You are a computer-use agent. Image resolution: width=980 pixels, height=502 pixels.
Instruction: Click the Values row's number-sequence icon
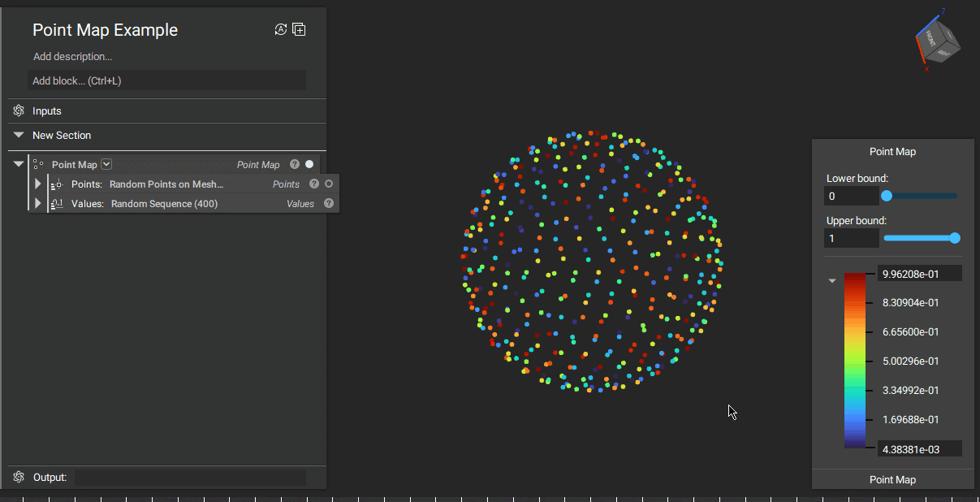57,204
